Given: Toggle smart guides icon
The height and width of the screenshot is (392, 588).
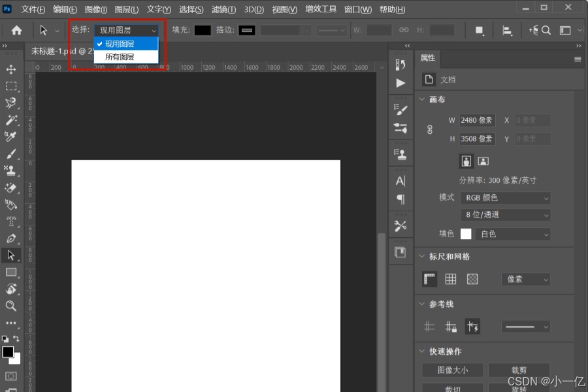Looking at the screenshot, I should pos(472,327).
